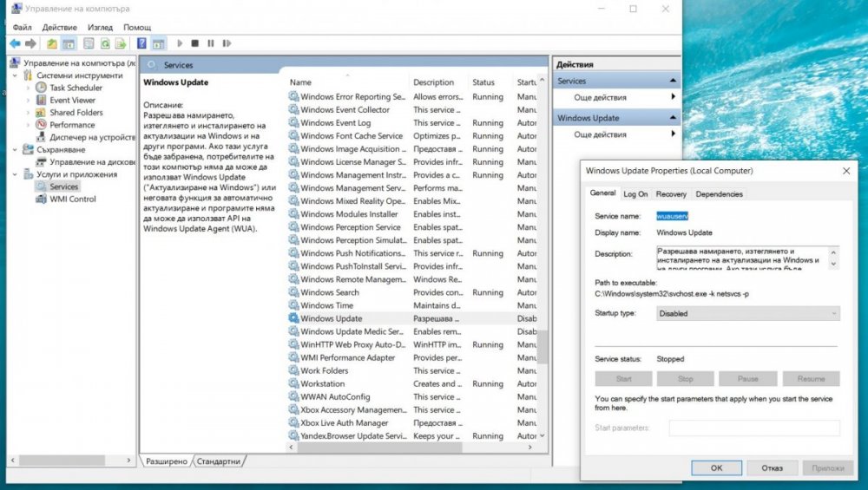Click the Pause service button
The width and height of the screenshot is (868, 490).
pos(748,379)
